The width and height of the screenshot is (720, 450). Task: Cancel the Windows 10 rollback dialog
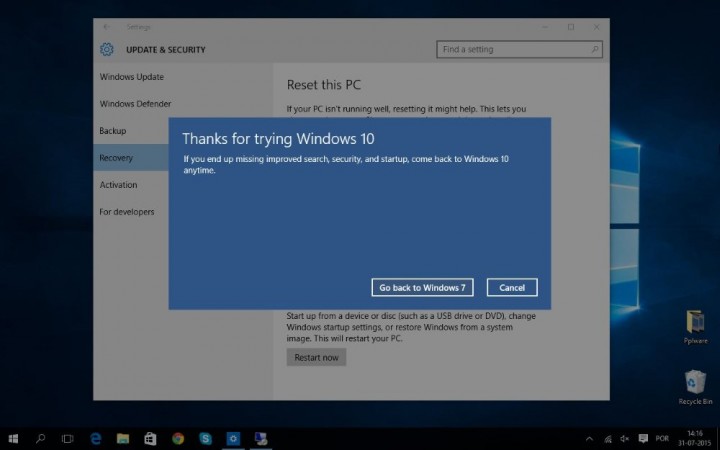pos(512,287)
